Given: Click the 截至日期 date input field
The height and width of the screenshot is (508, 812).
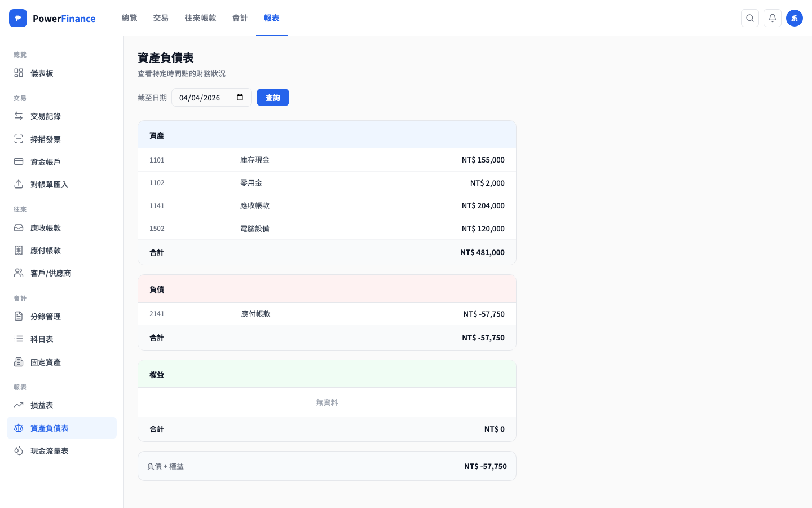Looking at the screenshot, I should [203, 98].
